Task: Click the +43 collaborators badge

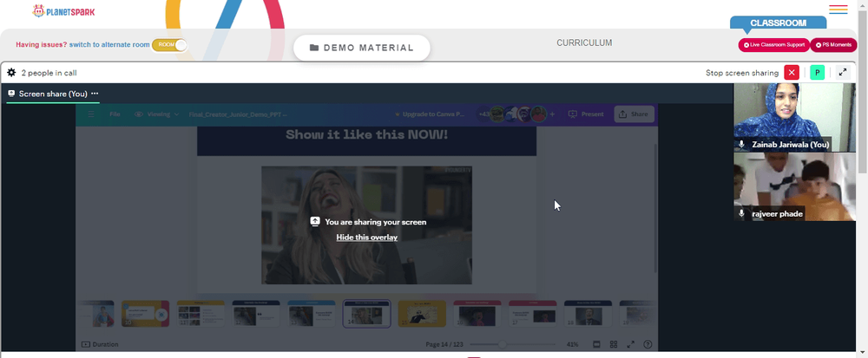Action: (483, 114)
